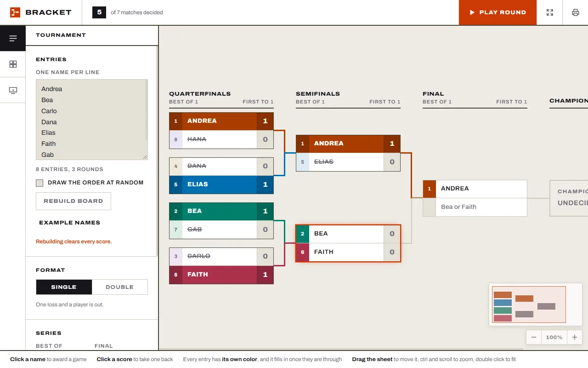The height and width of the screenshot is (368, 588).
Task: Click struck-out Dana in quarterfinals
Action: 220,166
